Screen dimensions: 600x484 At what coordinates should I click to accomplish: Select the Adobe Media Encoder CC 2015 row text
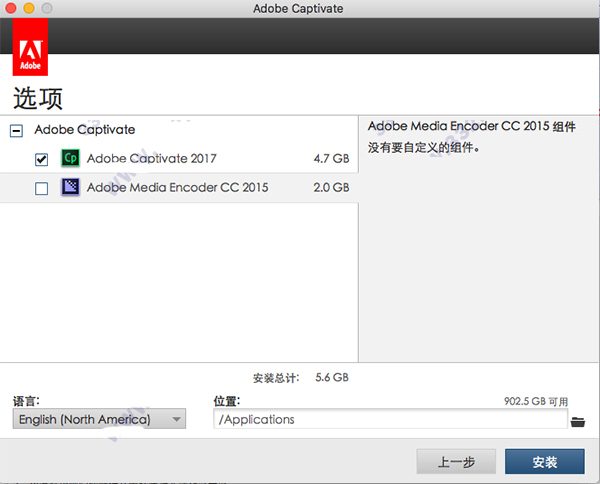[178, 187]
